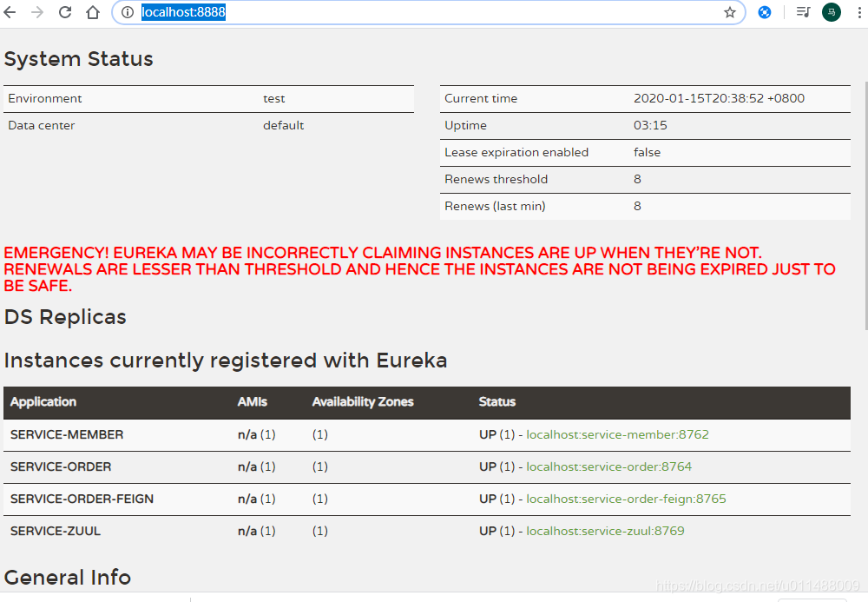Go back using the browser back arrow

[13, 12]
